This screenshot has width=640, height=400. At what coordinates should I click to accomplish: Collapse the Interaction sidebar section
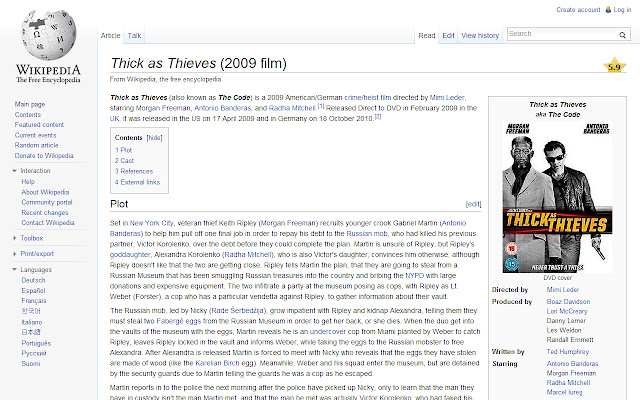(x=15, y=171)
